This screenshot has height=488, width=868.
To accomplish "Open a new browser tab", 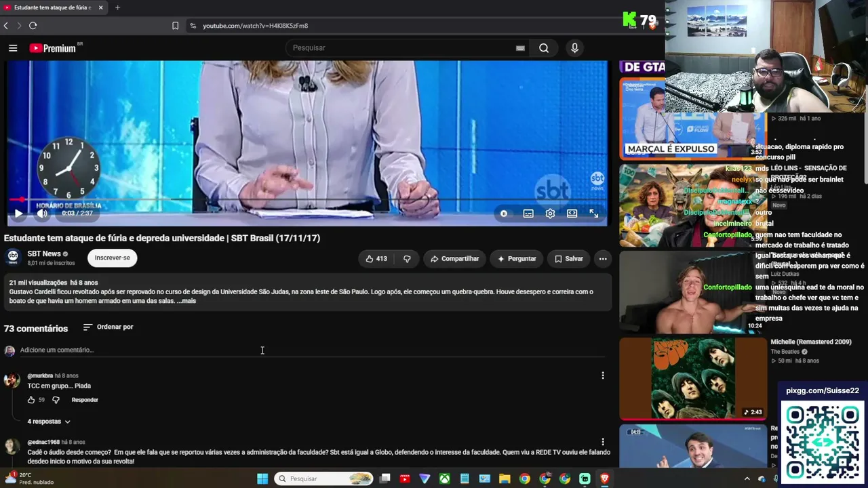I will [x=117, y=7].
